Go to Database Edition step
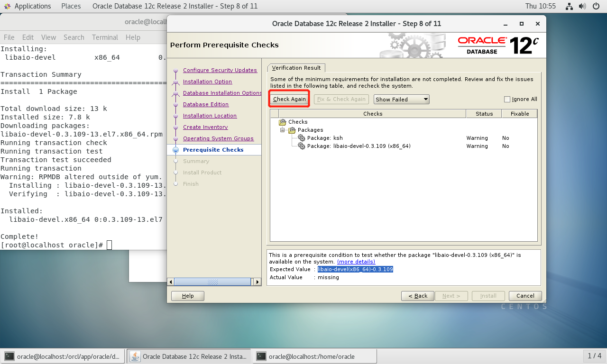 [206, 104]
